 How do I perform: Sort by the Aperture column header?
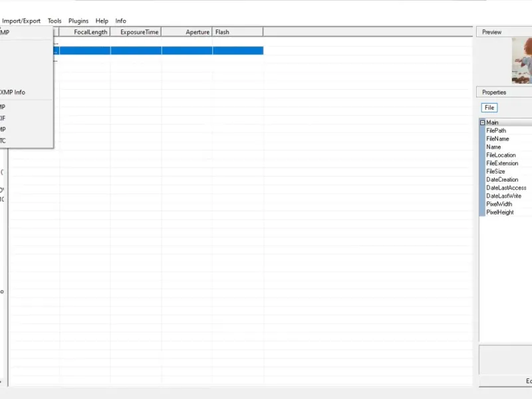[x=187, y=32]
